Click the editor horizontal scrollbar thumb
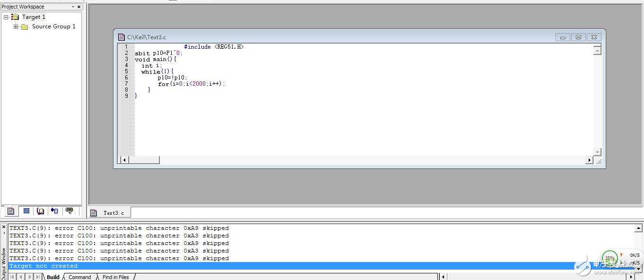Image resolution: width=644 pixels, height=280 pixels. coord(144,160)
